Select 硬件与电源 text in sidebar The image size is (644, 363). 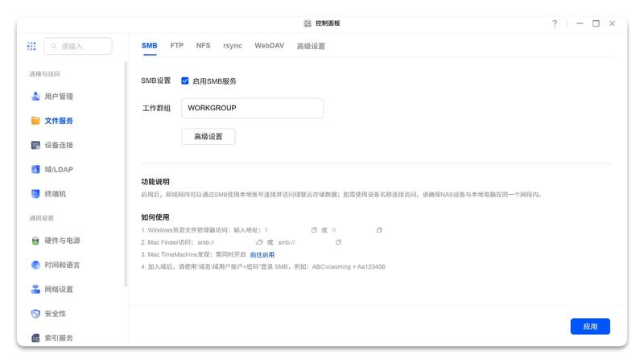click(63, 241)
